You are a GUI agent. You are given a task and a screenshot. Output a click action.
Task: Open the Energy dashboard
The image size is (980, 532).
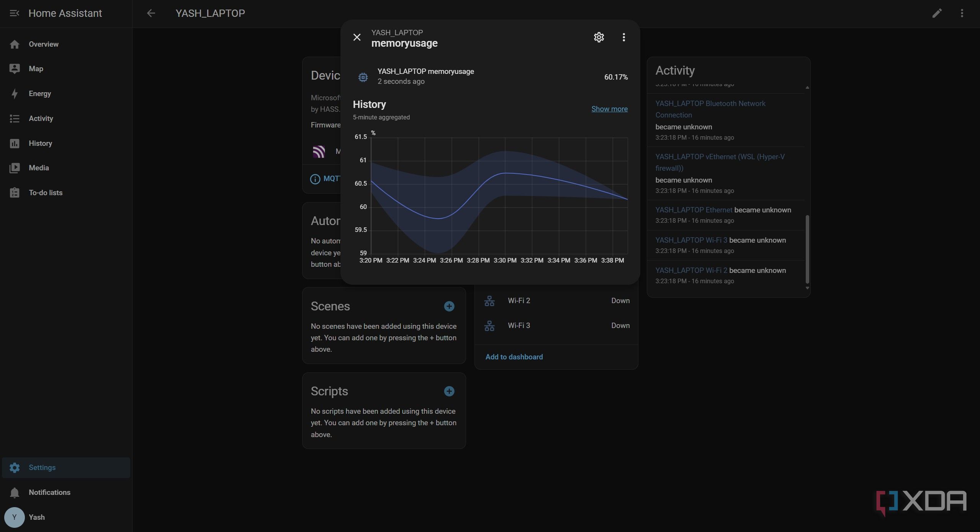tap(66, 94)
